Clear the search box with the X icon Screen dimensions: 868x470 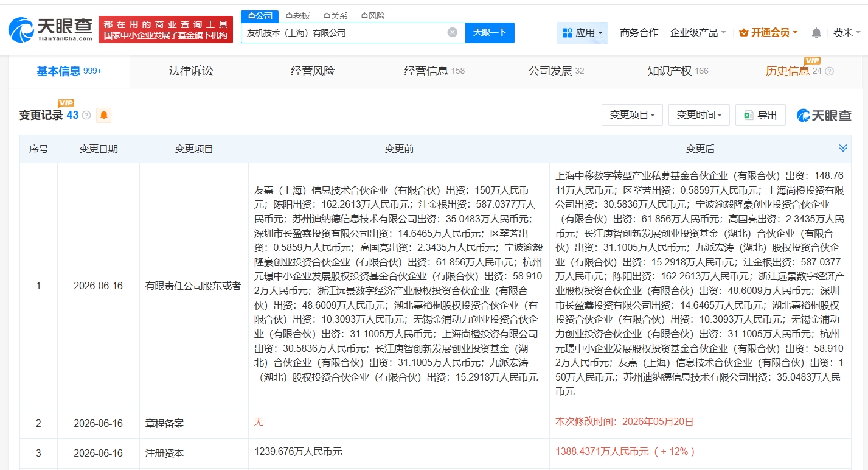tap(453, 32)
